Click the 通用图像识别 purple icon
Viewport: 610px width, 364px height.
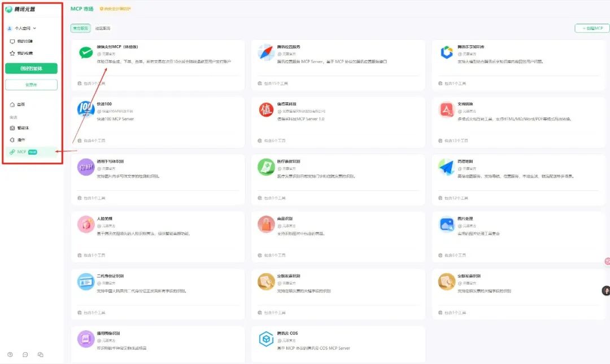click(x=86, y=339)
